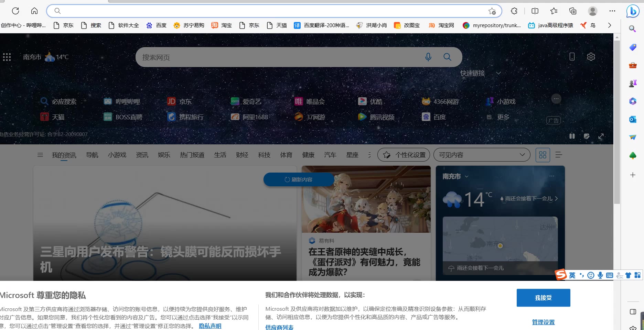The height and width of the screenshot is (330, 644).
Task: Add this page to favorites star icon
Action: coord(492,11)
